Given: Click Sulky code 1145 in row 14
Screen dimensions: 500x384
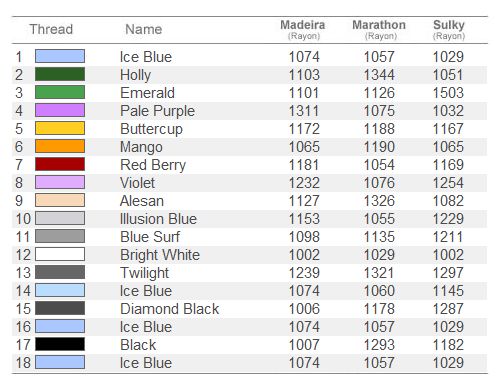Looking at the screenshot, I should [448, 291].
